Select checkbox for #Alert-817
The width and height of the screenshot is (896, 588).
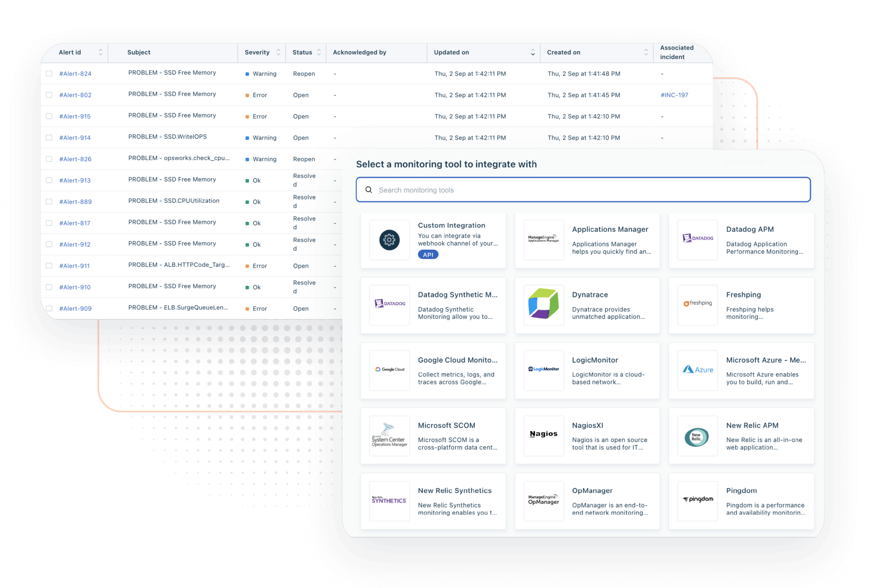(x=49, y=223)
